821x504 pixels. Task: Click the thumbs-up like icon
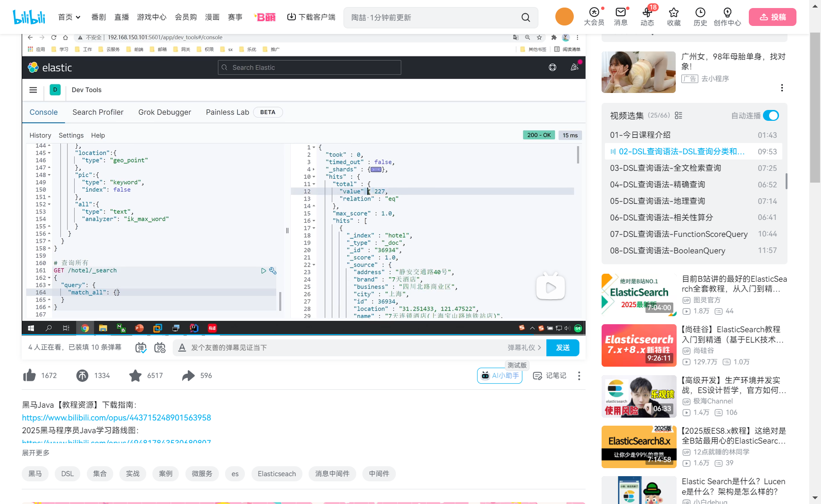pos(29,375)
